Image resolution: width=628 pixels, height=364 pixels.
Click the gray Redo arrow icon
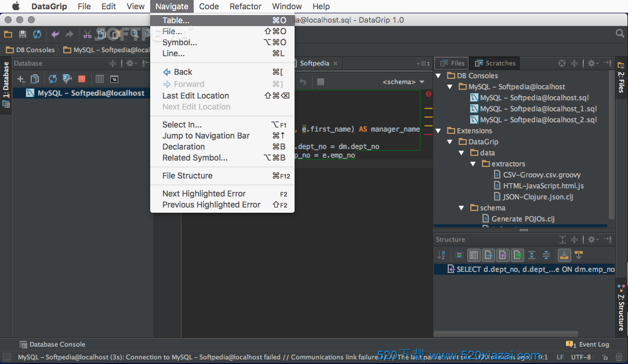pyautogui.click(x=69, y=34)
